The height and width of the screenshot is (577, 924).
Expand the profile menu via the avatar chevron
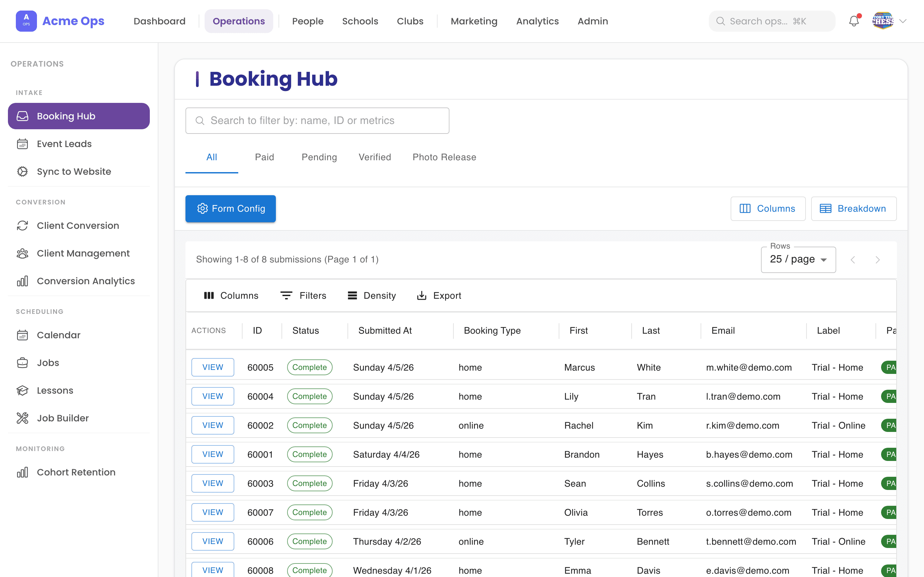(904, 21)
